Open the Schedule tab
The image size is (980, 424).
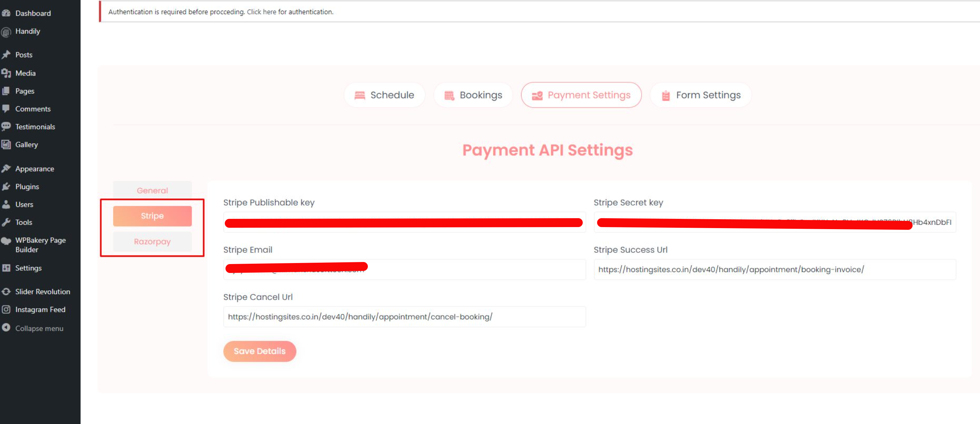pos(384,95)
